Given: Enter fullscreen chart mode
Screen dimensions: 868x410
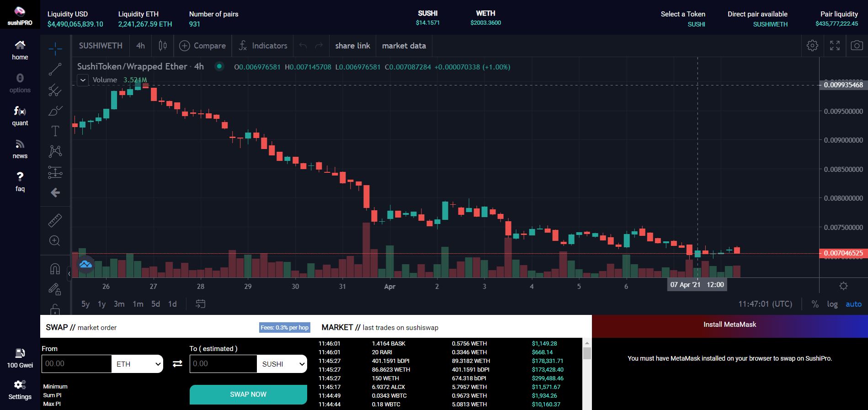Looking at the screenshot, I should [x=835, y=46].
